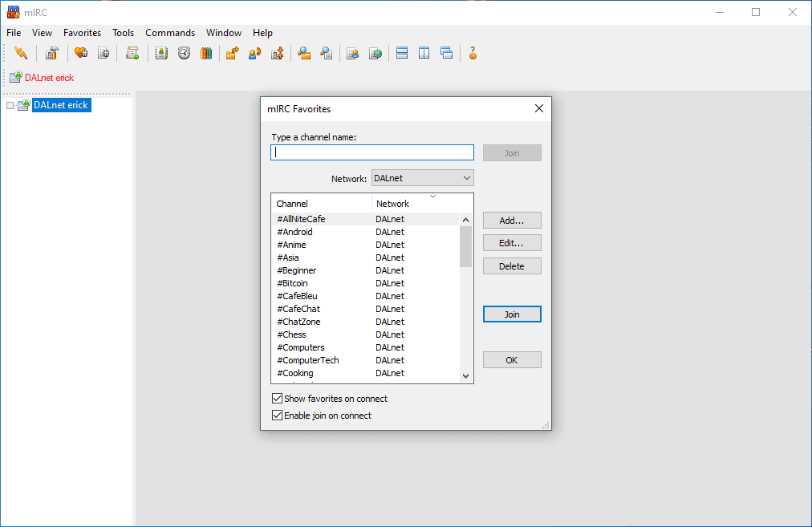Close the mIRC Favorites dialog

click(x=539, y=108)
